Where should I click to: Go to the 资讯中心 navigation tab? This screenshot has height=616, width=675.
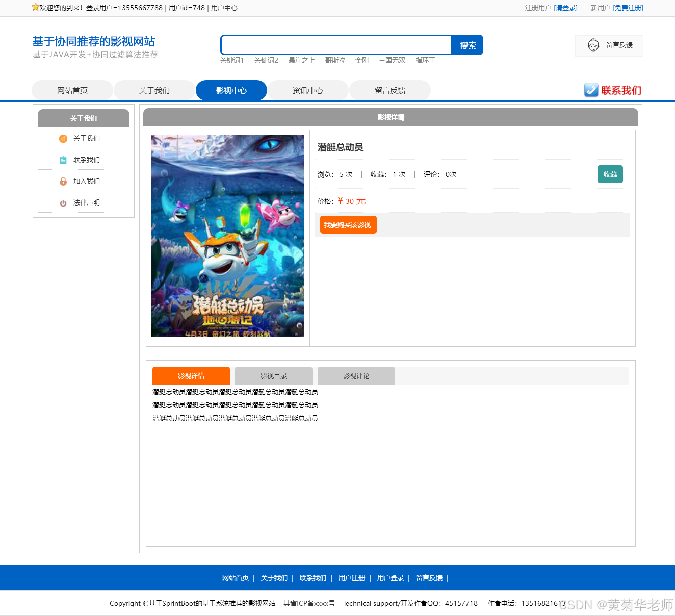[x=308, y=90]
